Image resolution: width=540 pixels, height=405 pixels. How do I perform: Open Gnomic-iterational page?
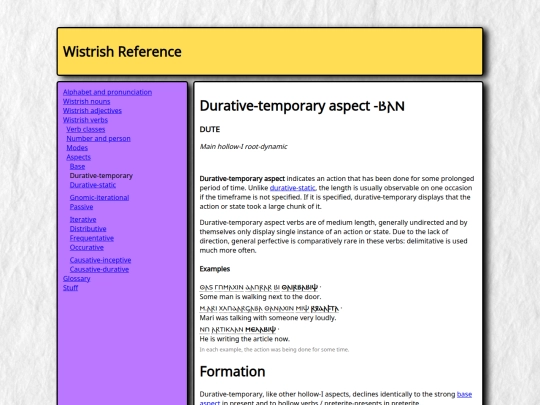pyautogui.click(x=100, y=198)
